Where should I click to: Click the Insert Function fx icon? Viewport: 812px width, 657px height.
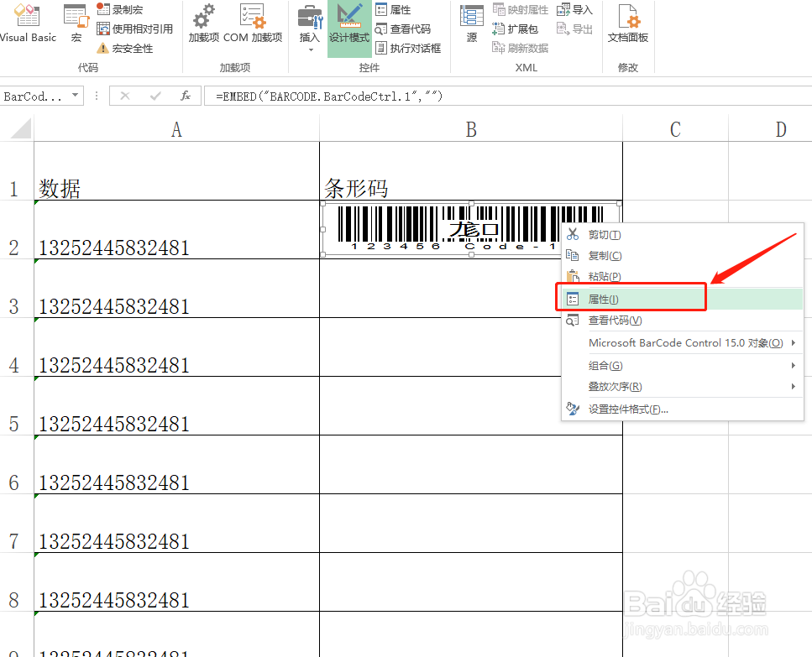pos(186,96)
